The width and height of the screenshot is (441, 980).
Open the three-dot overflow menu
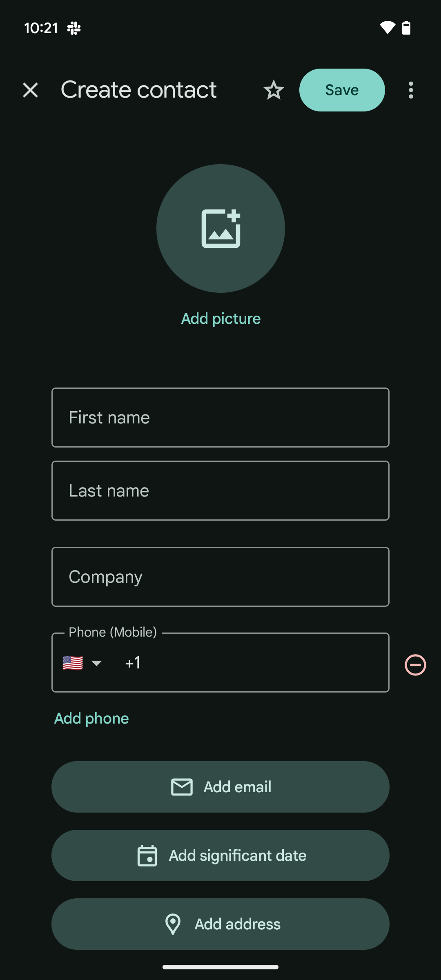[x=411, y=90]
